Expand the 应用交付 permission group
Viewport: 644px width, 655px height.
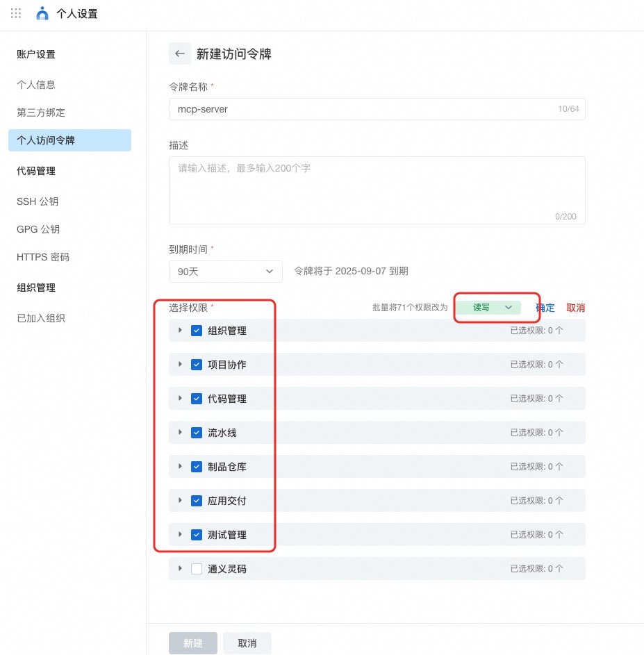(181, 501)
